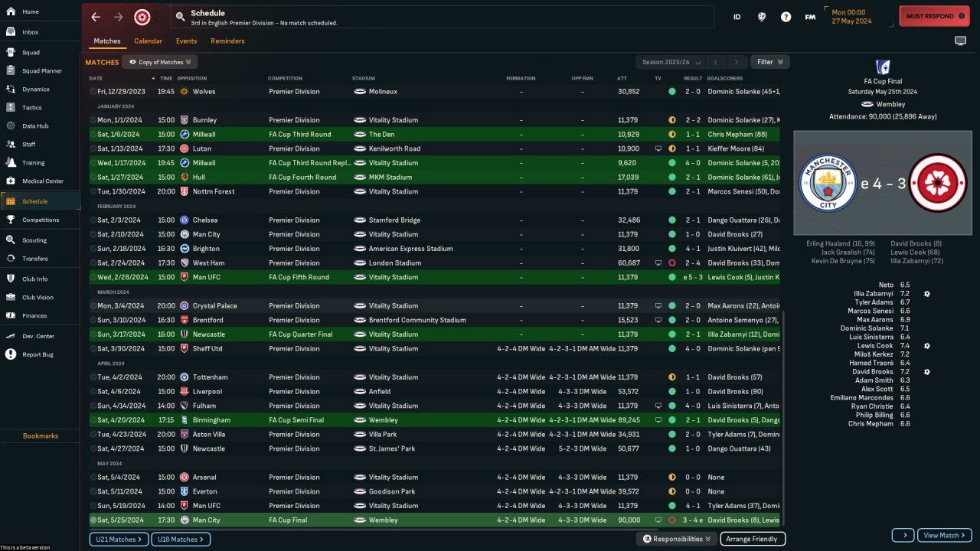
Task: Tick the selection circle for Crystal Palace match
Action: [x=93, y=305]
